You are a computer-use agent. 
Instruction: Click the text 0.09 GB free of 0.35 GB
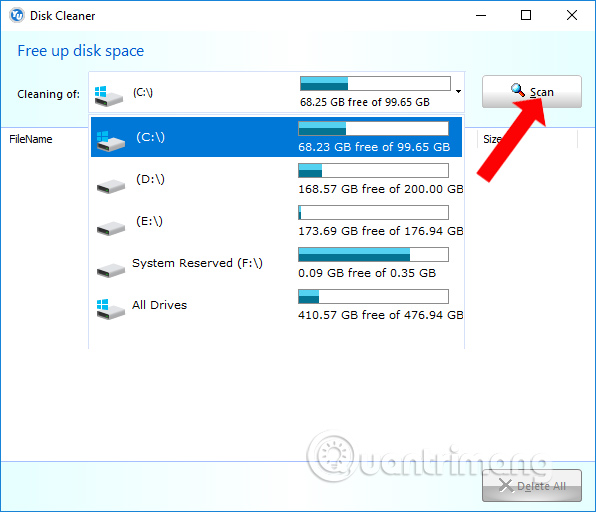(367, 273)
